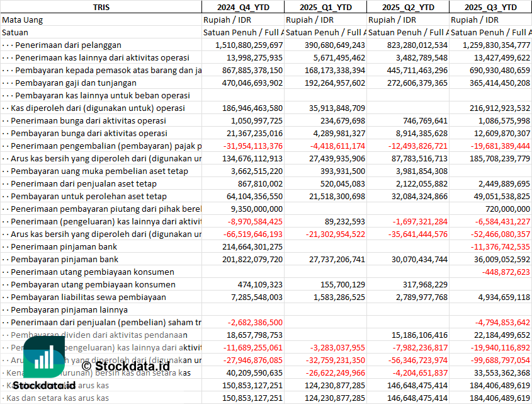The height and width of the screenshot is (404, 532).
Task: Select cell value 13,998,275,935
Action: [255, 57]
